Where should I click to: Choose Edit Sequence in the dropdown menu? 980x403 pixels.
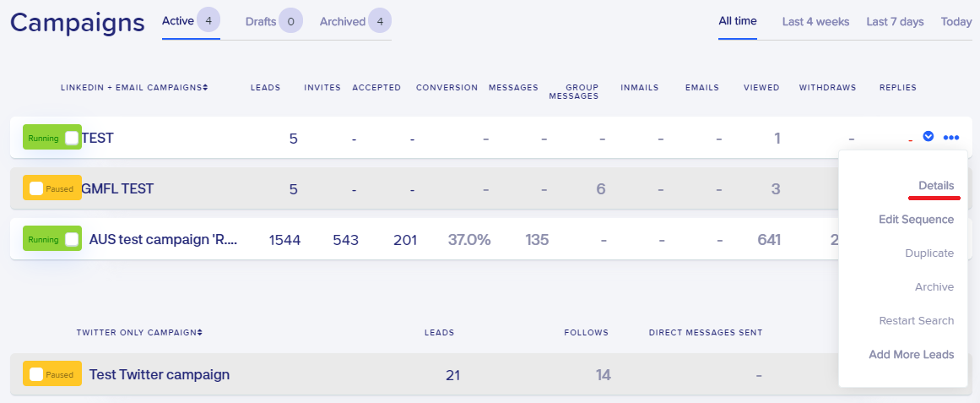coord(916,219)
